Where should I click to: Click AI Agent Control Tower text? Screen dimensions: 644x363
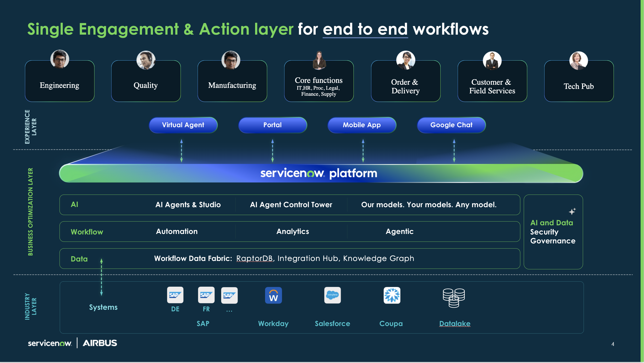point(291,205)
